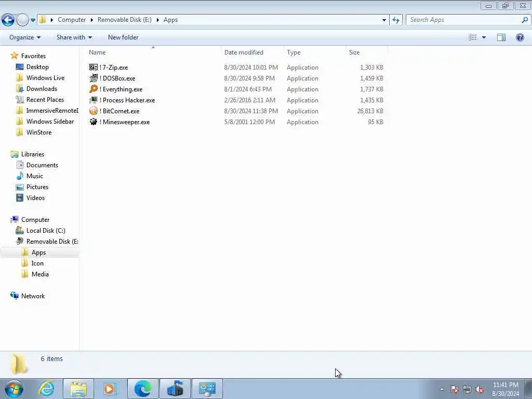Select the 7-Zip.exe file icon
Viewport: 532px width, 399px height.
pyautogui.click(x=94, y=67)
